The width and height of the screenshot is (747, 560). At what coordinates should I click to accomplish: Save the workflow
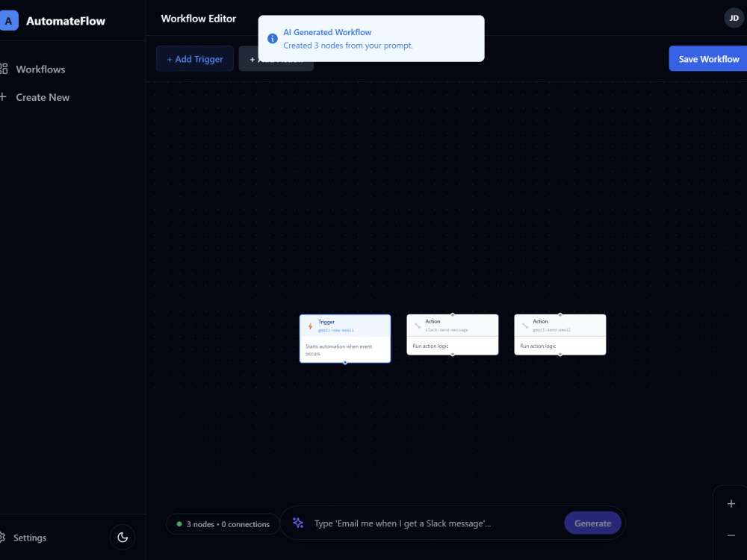pos(708,59)
